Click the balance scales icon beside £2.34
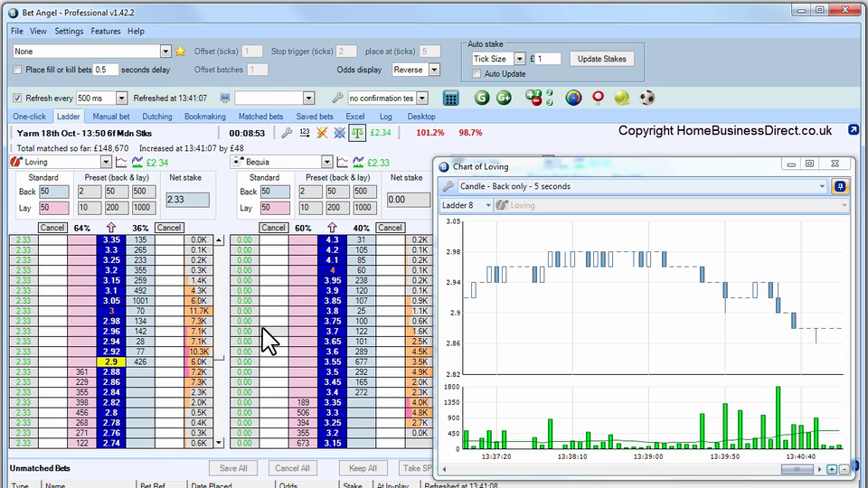868x488 pixels. 357,133
